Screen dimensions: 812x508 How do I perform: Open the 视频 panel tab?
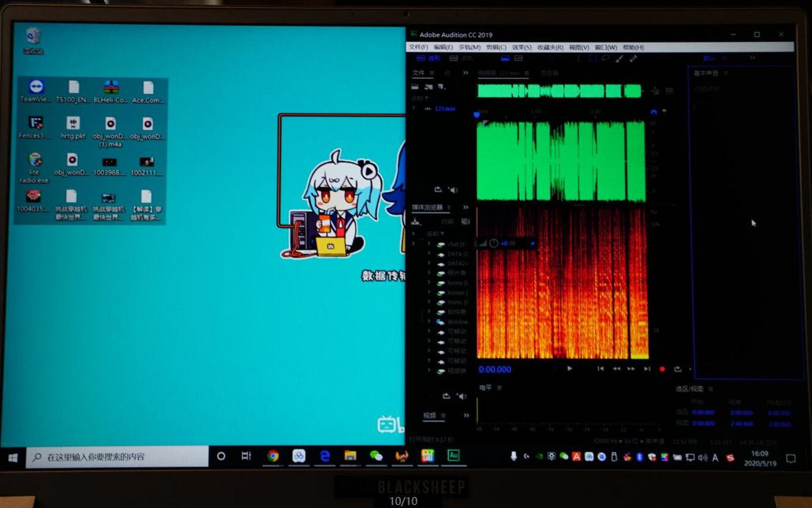[x=429, y=416]
